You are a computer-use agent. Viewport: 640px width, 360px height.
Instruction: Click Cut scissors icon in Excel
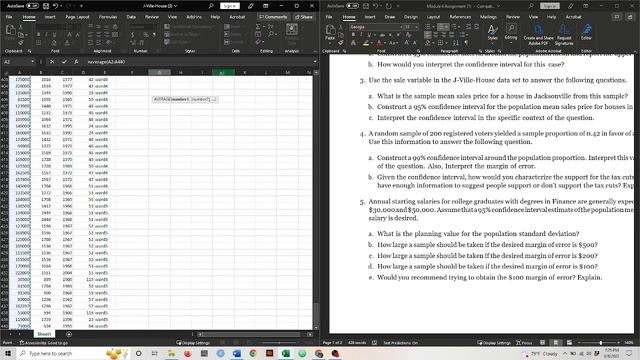(21, 27)
